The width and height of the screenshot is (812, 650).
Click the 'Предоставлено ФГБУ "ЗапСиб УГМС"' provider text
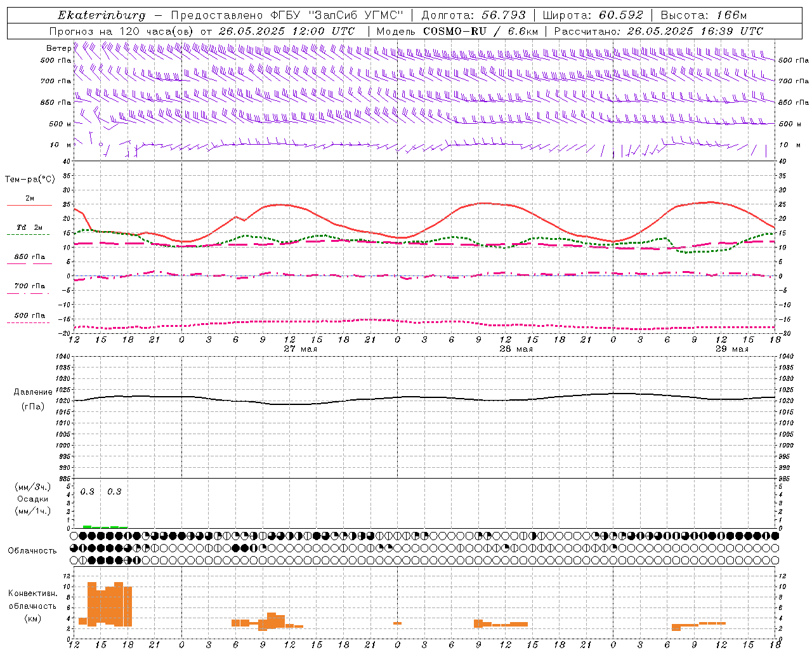(x=287, y=15)
